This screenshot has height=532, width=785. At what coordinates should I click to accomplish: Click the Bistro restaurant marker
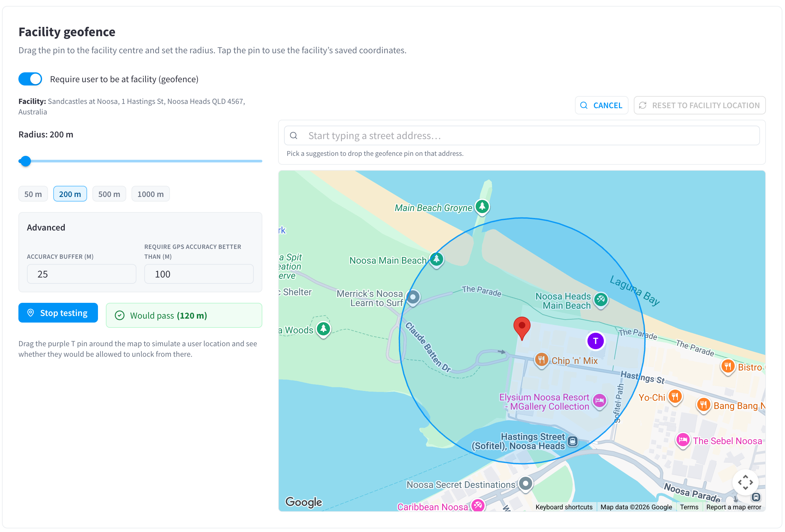click(728, 367)
